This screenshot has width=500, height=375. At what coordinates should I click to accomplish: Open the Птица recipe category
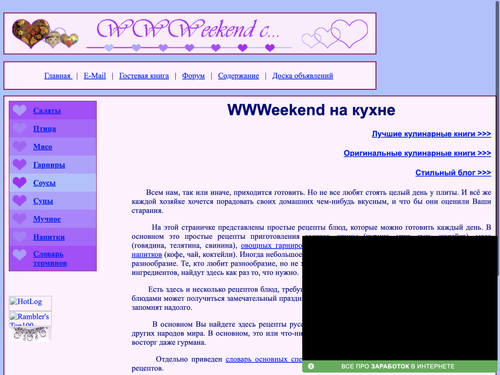tap(45, 129)
